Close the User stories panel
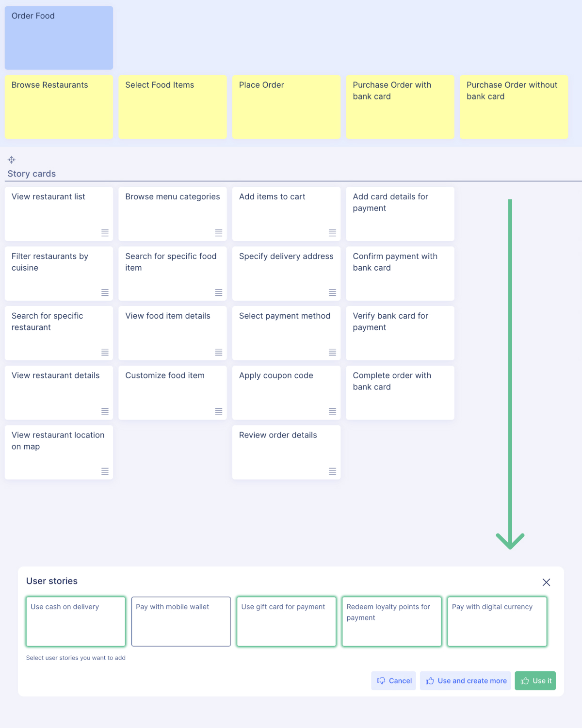 click(x=546, y=582)
